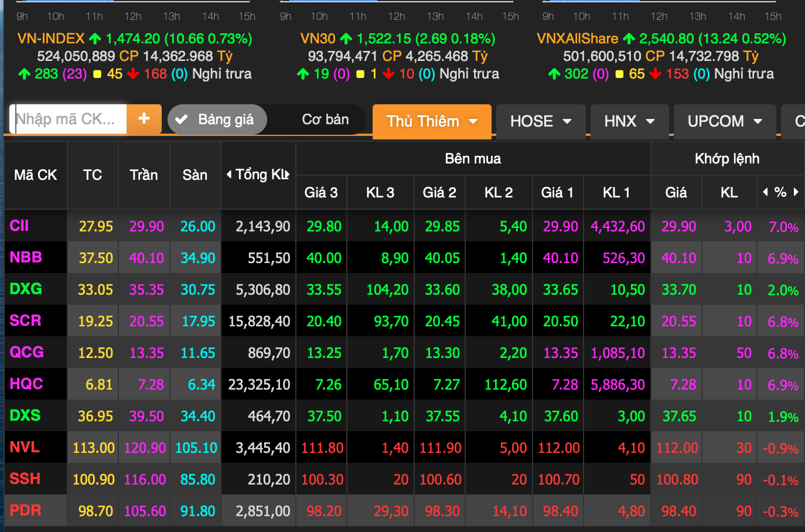This screenshot has width=805, height=532.
Task: Click the green up arrow beside VN-INDEX
Action: pyautogui.click(x=95, y=39)
